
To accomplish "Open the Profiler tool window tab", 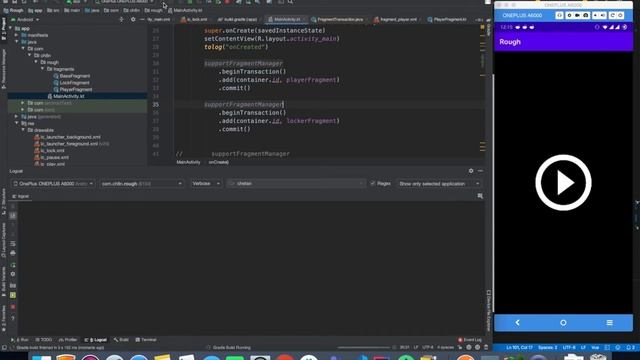I will [68, 340].
